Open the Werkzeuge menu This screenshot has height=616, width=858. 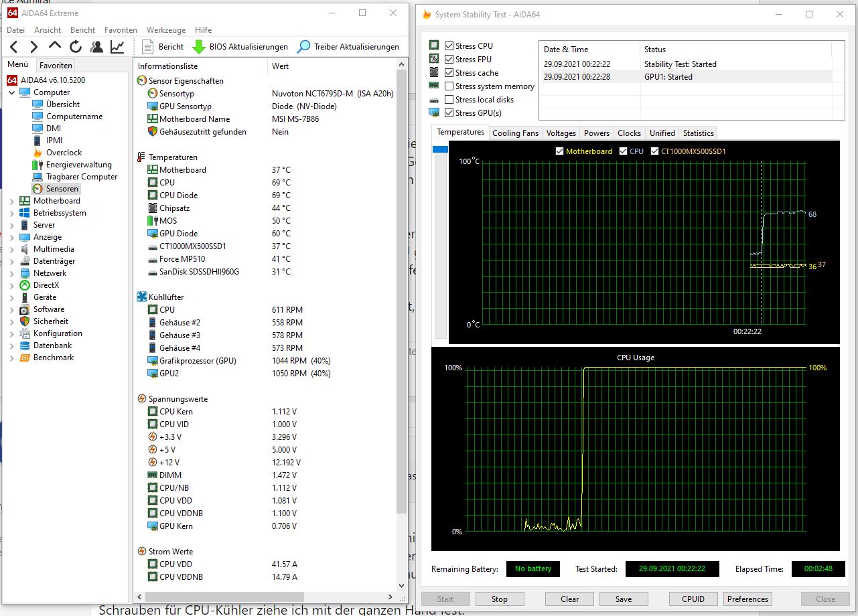click(166, 30)
